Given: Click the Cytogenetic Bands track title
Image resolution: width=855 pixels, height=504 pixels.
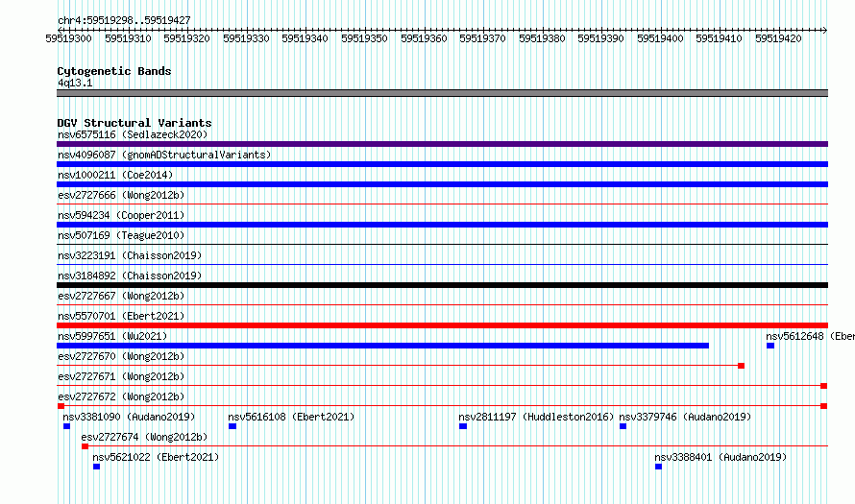Looking at the screenshot, I should 114,71.
